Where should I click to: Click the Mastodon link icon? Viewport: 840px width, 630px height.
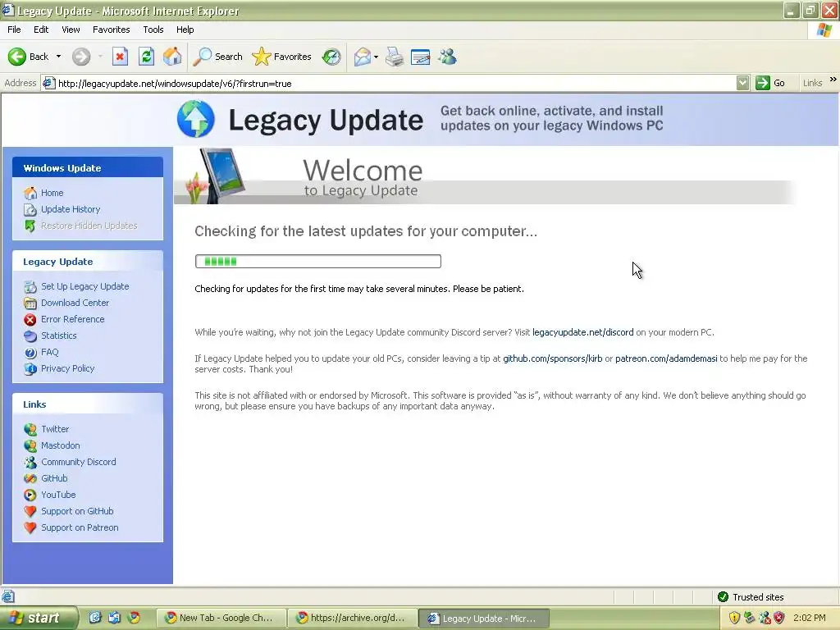click(30, 445)
